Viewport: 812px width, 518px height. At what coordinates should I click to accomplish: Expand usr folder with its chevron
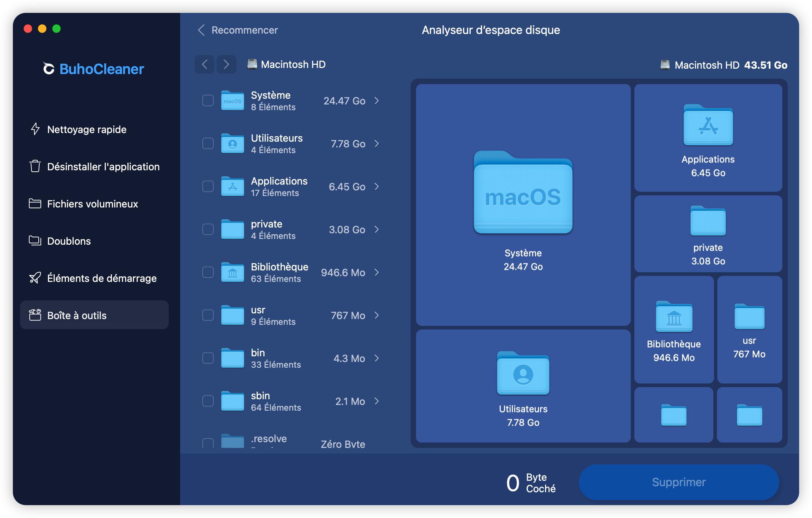click(x=377, y=315)
